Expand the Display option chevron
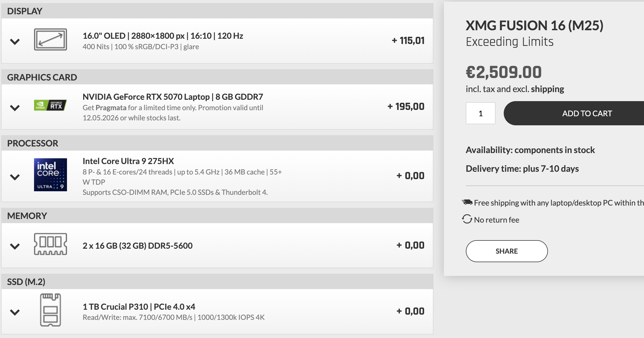Screen dimensions: 644x338 [15, 42]
